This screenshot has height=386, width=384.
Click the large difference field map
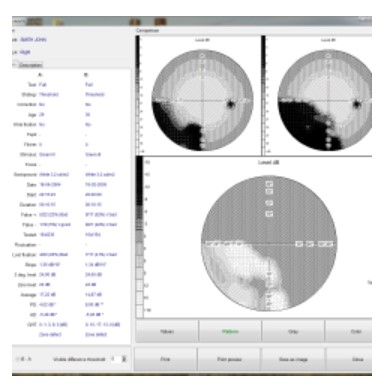pos(269,244)
